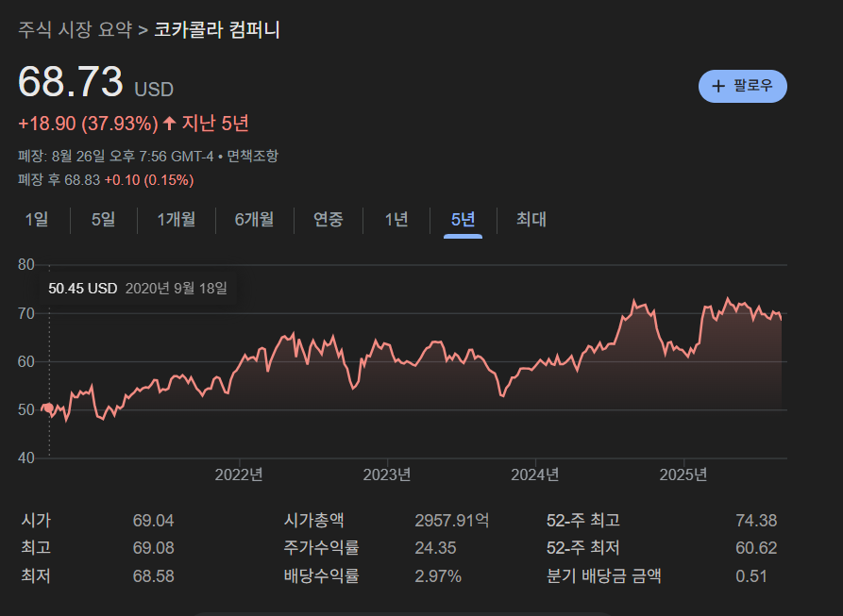The height and width of the screenshot is (616, 843).
Task: Click the +18.90 (37.93%) change text
Action: tap(88, 125)
